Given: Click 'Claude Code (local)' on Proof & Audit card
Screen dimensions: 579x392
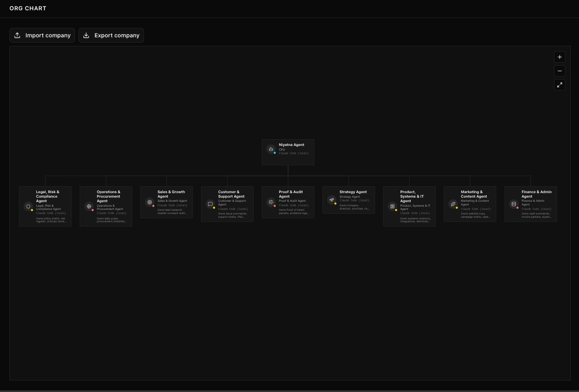Looking at the screenshot, I should point(293,205).
